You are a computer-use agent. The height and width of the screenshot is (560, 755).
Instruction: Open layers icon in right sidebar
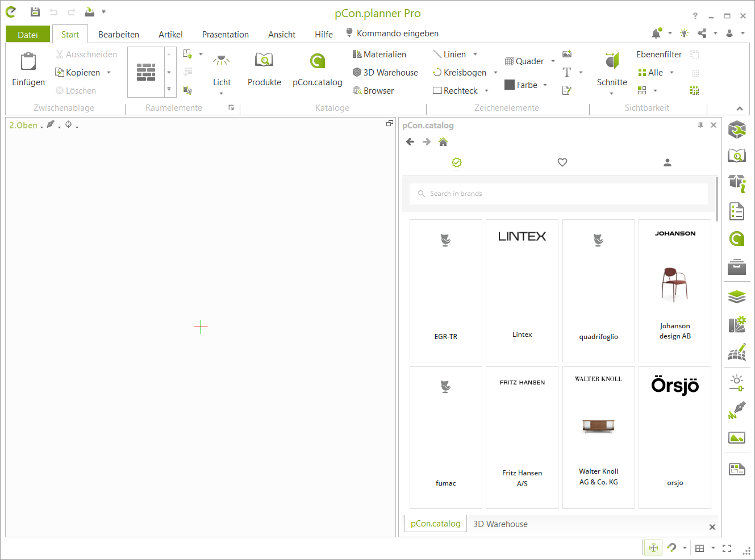(x=737, y=297)
